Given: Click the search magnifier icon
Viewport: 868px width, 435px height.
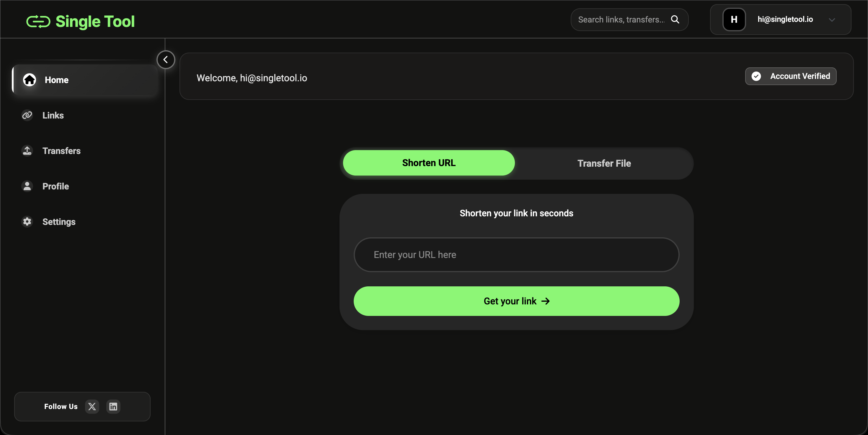Looking at the screenshot, I should click(x=675, y=20).
